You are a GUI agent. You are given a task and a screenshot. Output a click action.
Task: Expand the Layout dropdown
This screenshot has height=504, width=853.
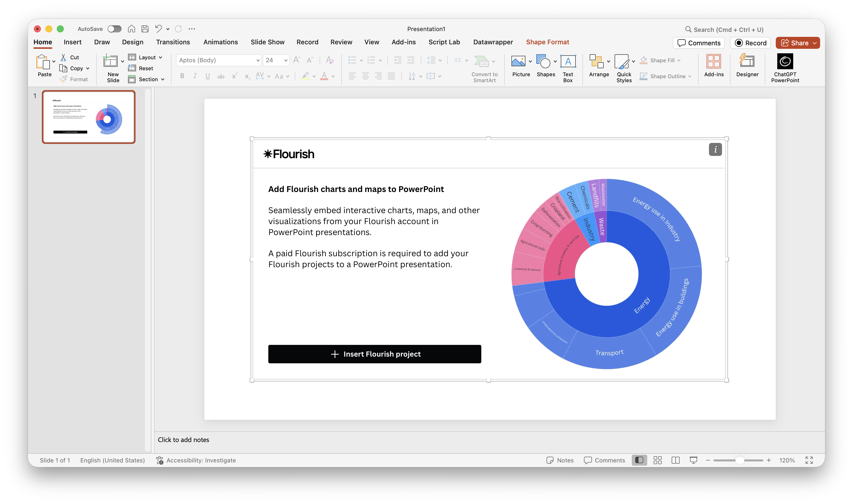160,57
